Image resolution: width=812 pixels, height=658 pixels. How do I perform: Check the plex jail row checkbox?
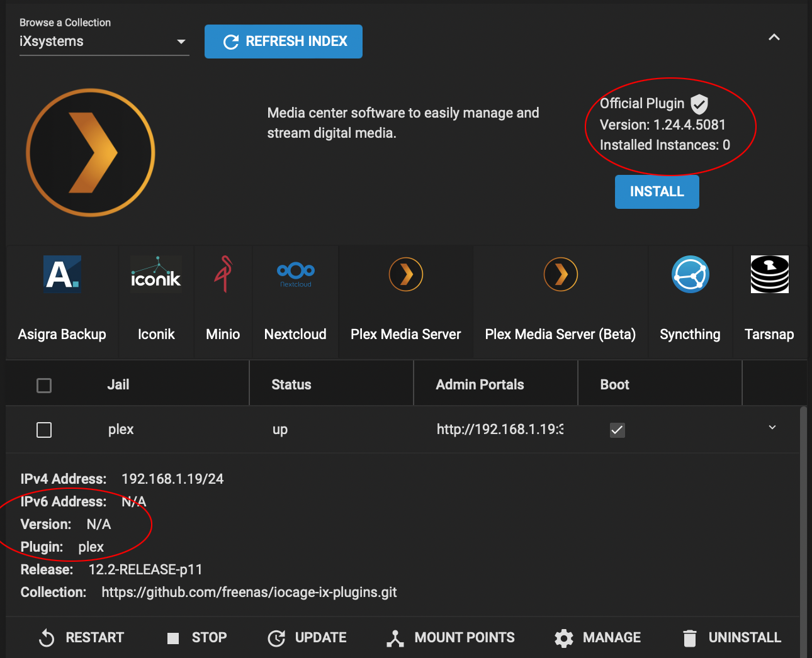44,430
